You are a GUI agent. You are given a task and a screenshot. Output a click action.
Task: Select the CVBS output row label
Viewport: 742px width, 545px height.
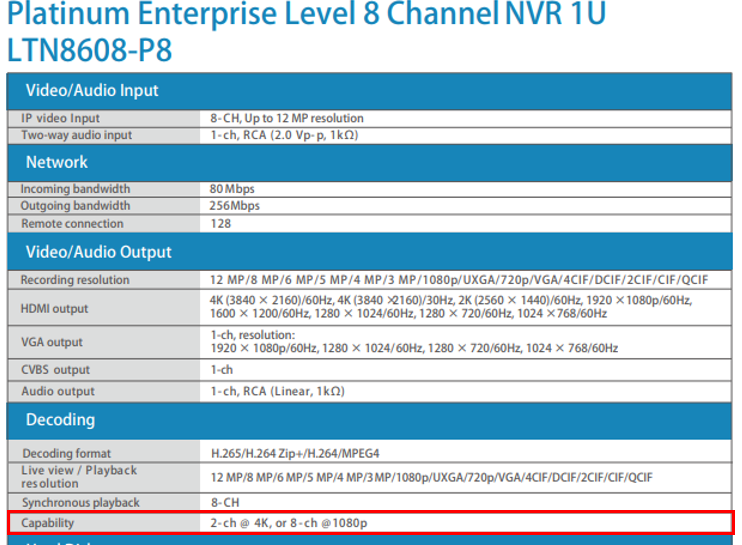pyautogui.click(x=55, y=370)
